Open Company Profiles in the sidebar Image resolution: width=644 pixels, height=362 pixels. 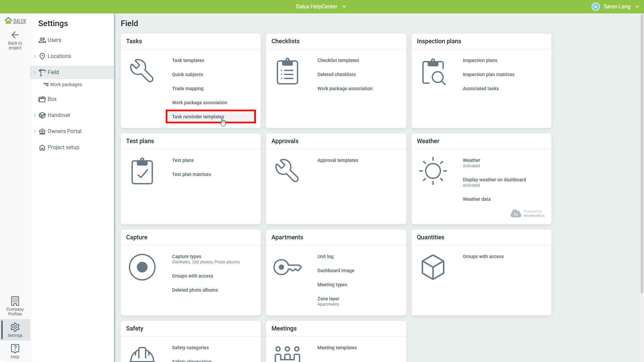pyautogui.click(x=15, y=306)
